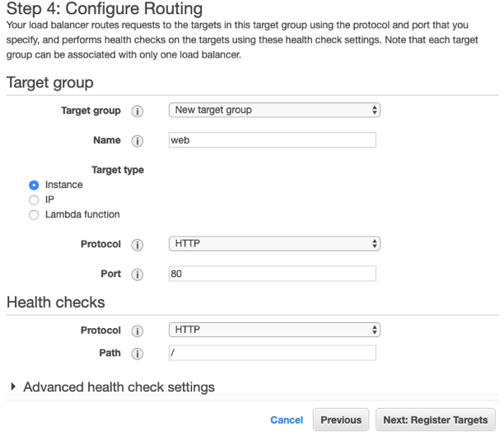Click info icon beside Path label
The width and height of the screenshot is (504, 436).
[138, 354]
